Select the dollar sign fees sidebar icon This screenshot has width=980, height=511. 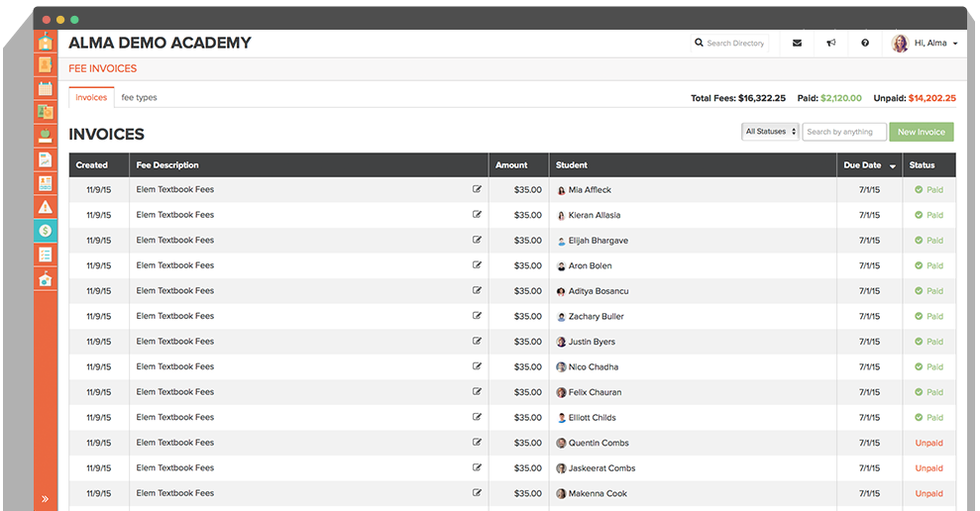[x=46, y=231]
